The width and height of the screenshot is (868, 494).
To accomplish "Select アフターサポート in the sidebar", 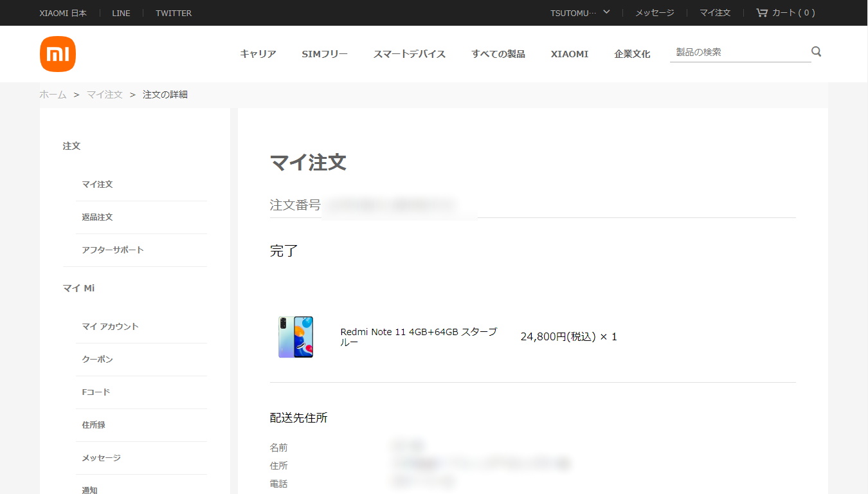I will (113, 250).
